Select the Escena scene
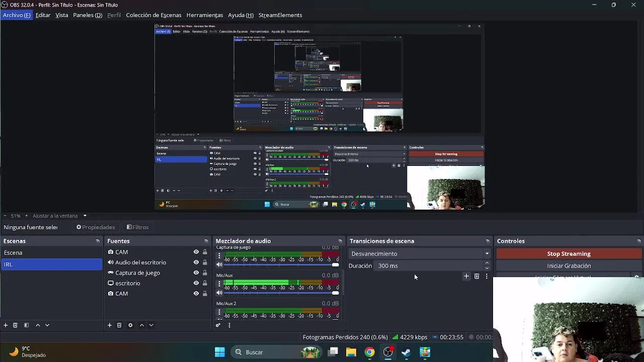Screen dimensions: 644x362 (51, 253)
